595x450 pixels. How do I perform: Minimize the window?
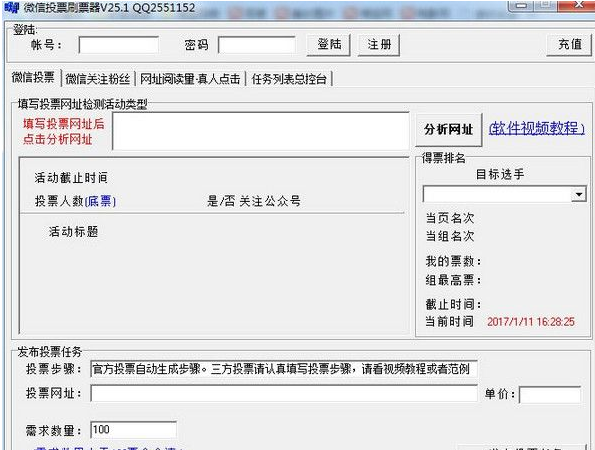(x=521, y=5)
